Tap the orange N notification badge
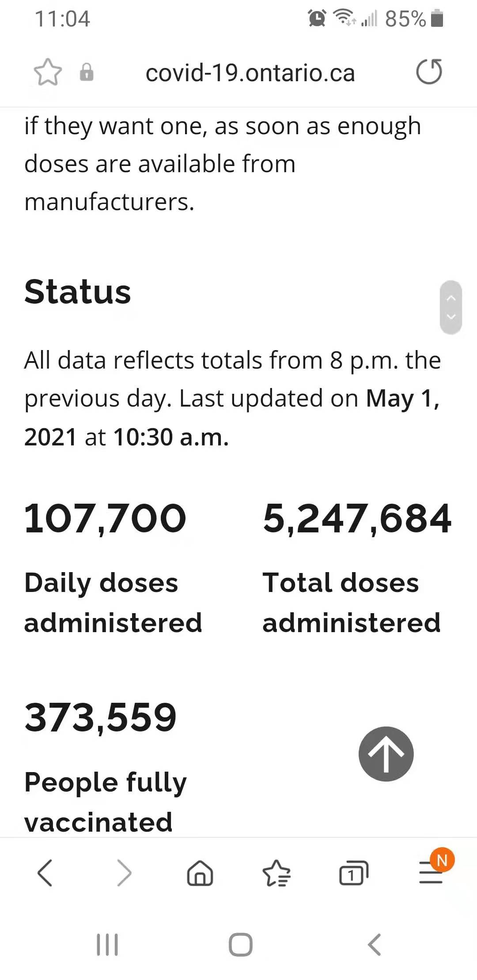Image resolution: width=477 pixels, height=980 pixels. pos(442,860)
